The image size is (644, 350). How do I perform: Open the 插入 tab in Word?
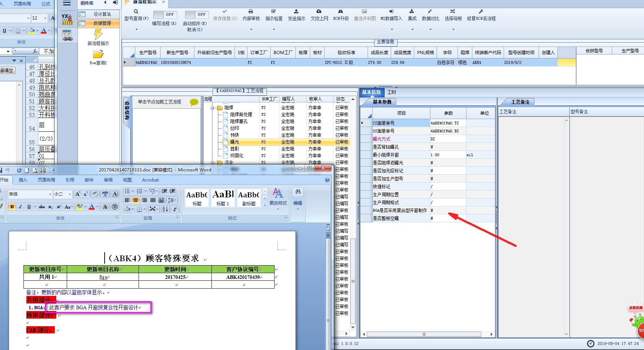(x=23, y=180)
